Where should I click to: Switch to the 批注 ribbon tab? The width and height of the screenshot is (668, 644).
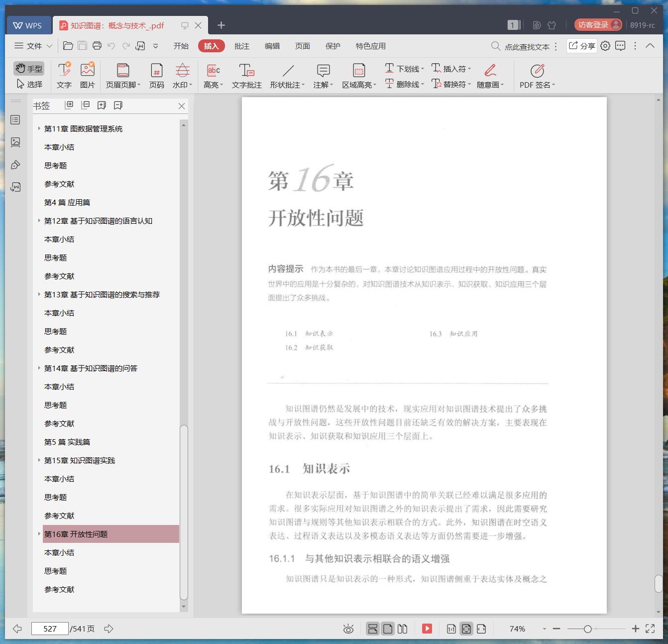(x=241, y=46)
